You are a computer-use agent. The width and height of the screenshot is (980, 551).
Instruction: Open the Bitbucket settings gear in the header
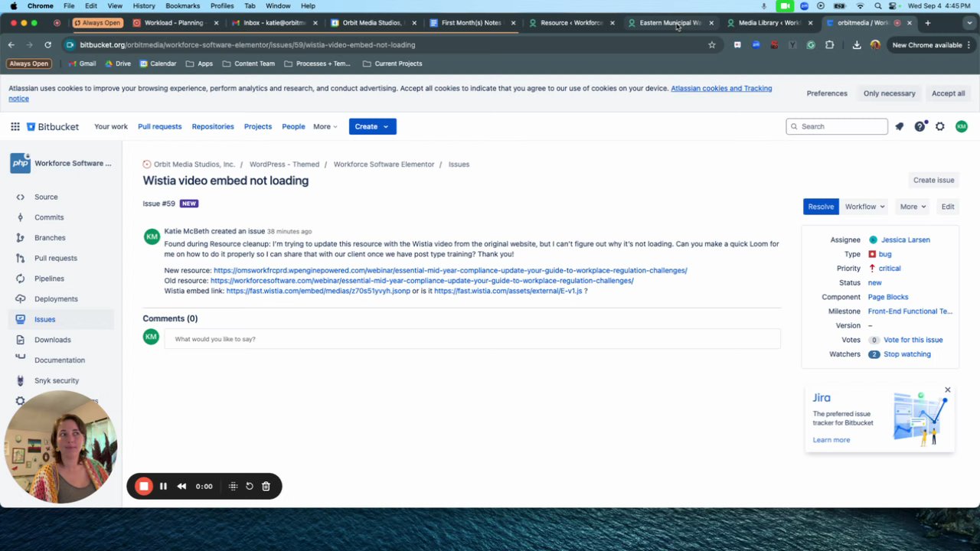coord(940,126)
